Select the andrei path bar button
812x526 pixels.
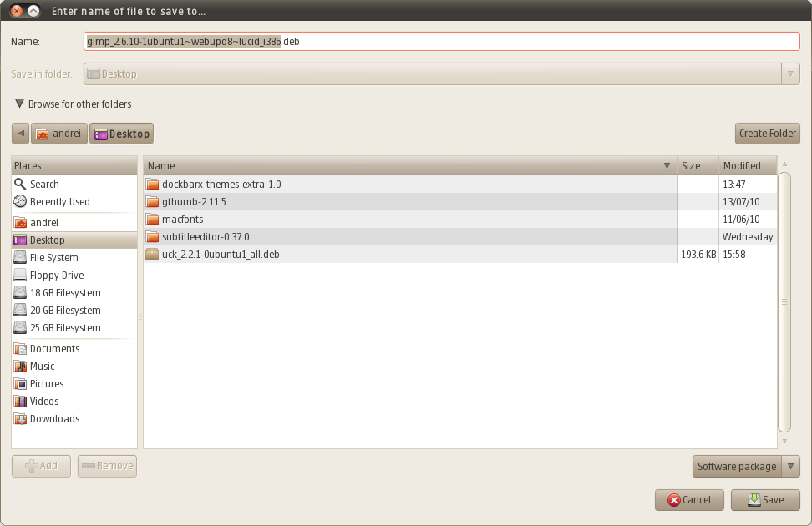59,134
